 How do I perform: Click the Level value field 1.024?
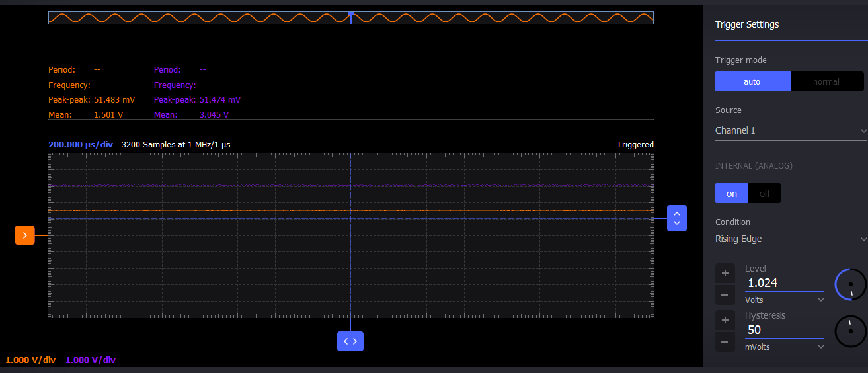point(783,283)
